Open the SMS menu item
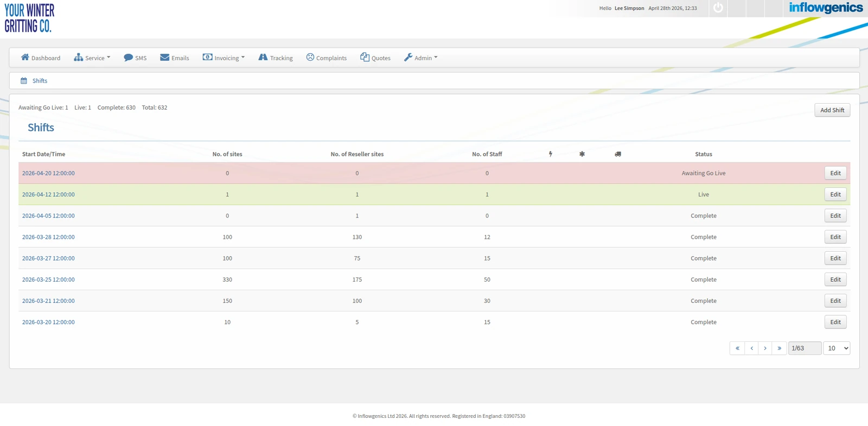The image size is (868, 426). (135, 58)
